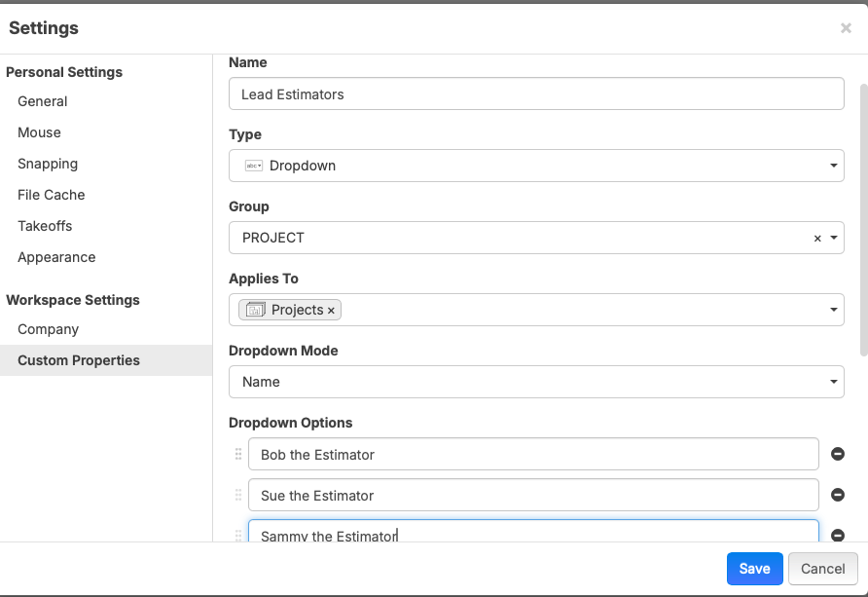Image resolution: width=868 pixels, height=597 pixels.
Task: Expand the Group dropdown arrow
Action: pyautogui.click(x=835, y=238)
